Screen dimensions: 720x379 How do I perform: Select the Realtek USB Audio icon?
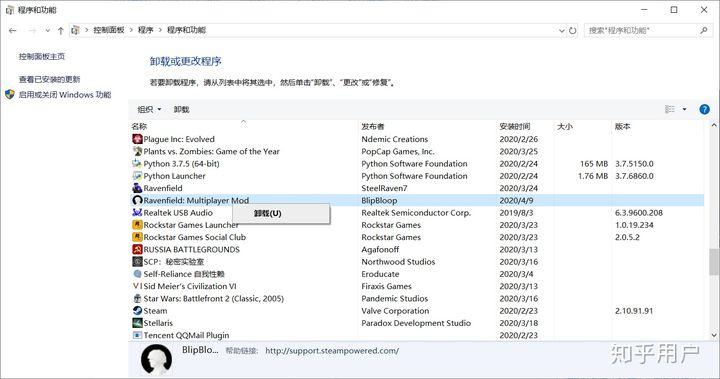(137, 213)
